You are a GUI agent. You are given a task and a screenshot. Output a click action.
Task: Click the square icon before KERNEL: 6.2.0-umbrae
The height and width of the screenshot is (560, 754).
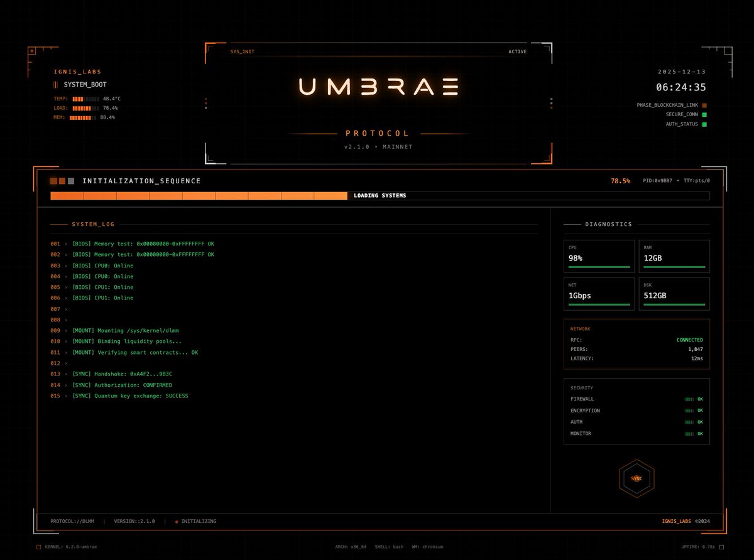39,547
